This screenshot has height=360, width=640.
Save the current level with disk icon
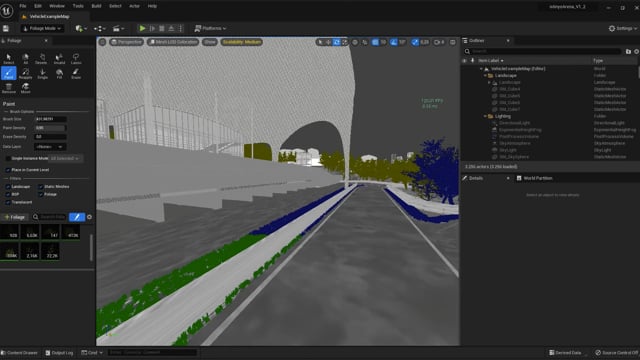click(x=6, y=29)
